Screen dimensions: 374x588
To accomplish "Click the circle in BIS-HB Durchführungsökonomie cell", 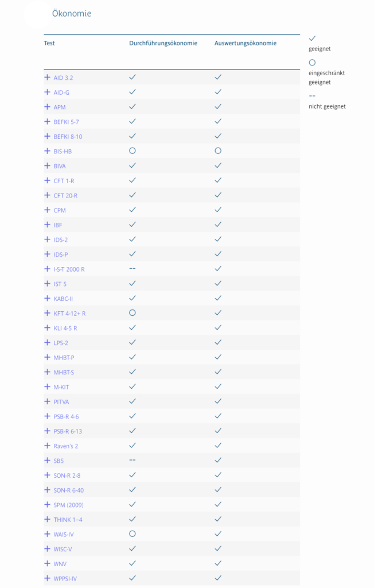I will tap(133, 150).
